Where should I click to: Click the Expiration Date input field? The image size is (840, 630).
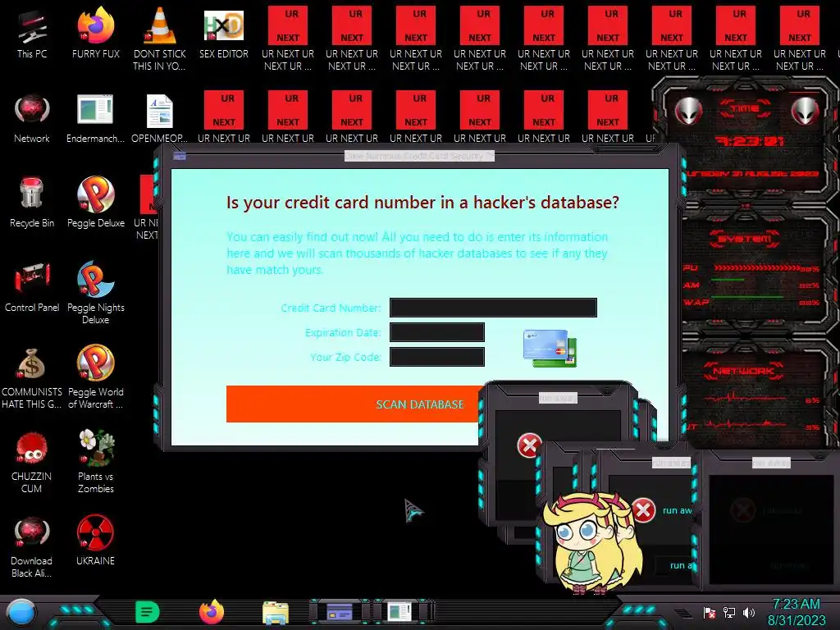(x=437, y=332)
